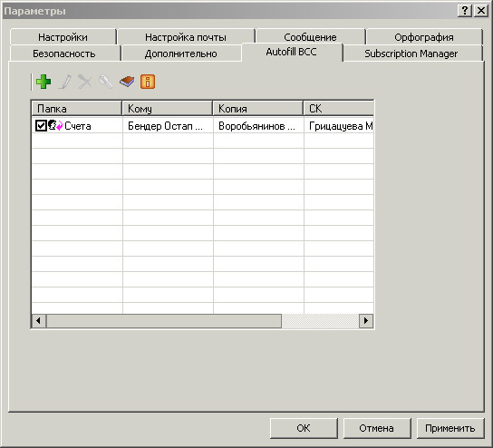Click the Копия column header
Screen dimensions: 493x448
[257, 109]
